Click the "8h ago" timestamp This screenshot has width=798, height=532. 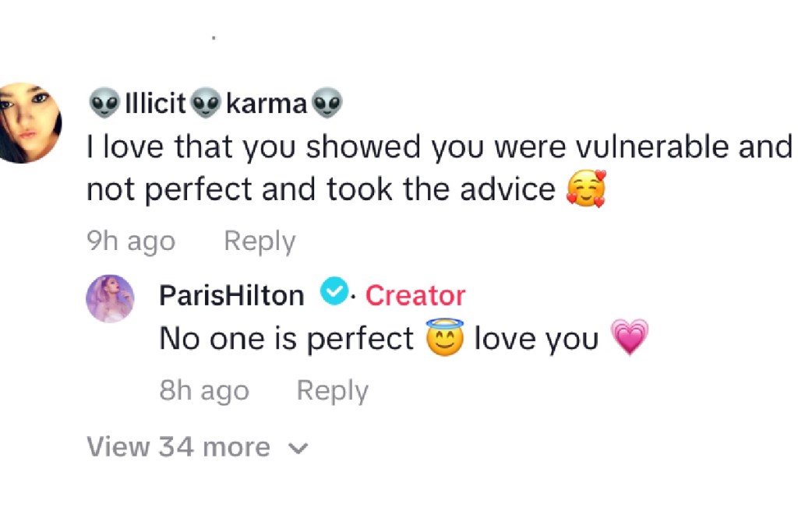pos(204,390)
